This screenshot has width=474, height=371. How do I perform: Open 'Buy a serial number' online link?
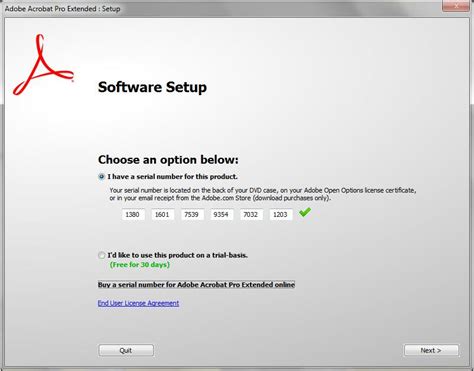[196, 285]
